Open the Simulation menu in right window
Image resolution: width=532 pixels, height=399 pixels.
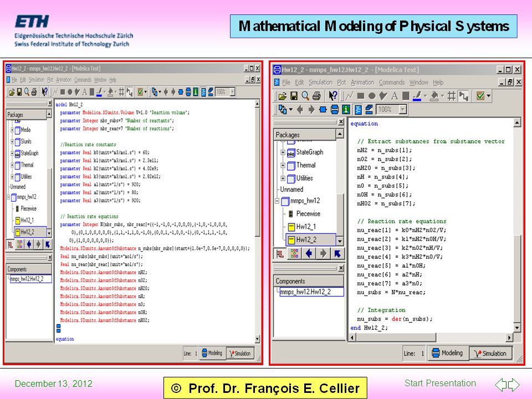tap(321, 83)
